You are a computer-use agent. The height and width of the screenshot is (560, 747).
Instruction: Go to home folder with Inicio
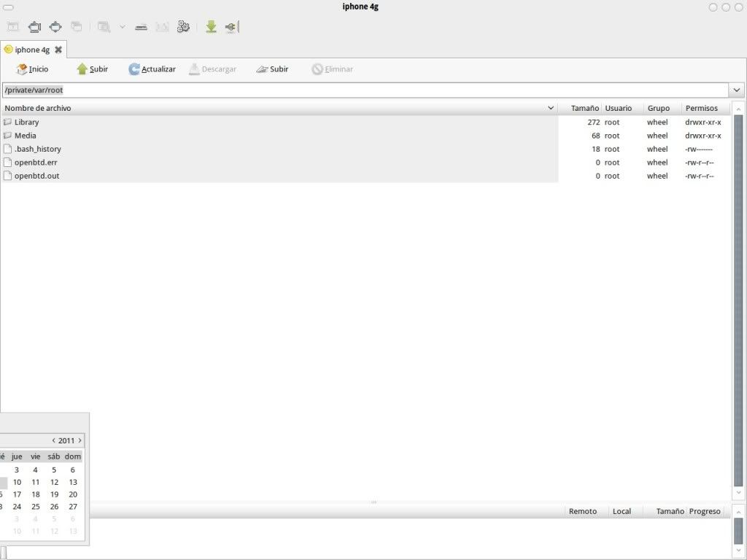point(32,69)
